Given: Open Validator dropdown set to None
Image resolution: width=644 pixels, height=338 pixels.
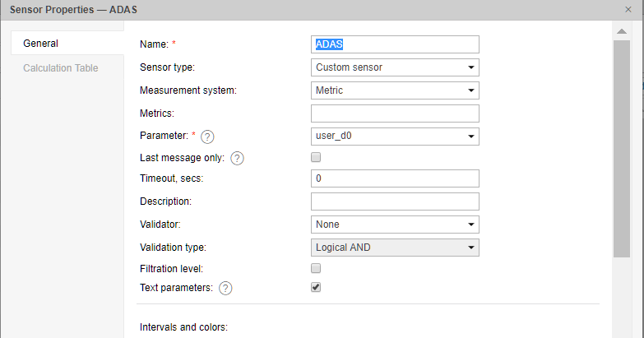Looking at the screenshot, I should (395, 225).
